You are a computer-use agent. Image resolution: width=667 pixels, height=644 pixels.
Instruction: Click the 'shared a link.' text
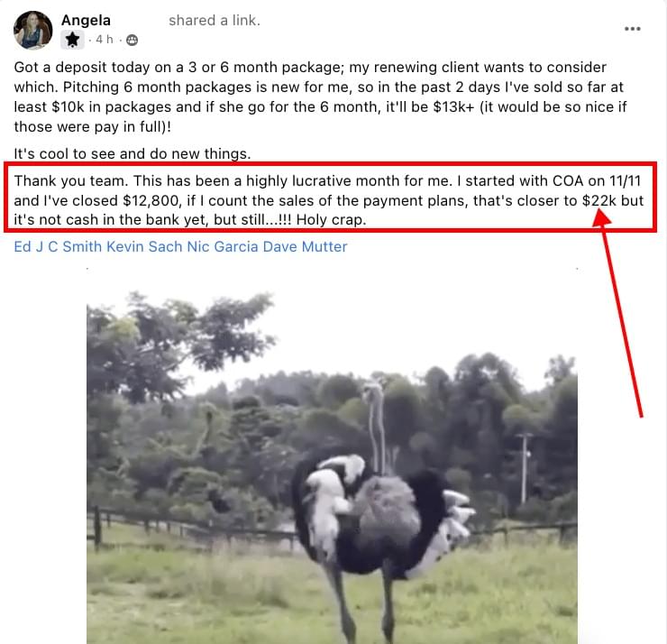[215, 20]
